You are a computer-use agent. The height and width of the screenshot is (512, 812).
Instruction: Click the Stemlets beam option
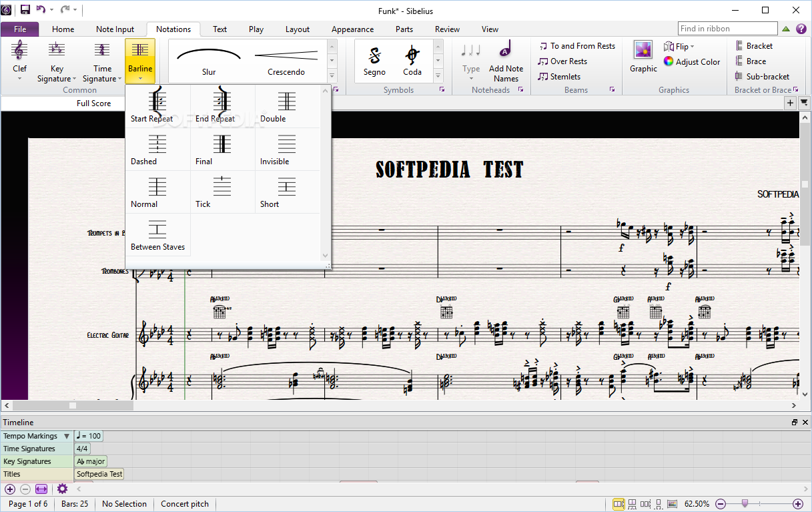(559, 77)
